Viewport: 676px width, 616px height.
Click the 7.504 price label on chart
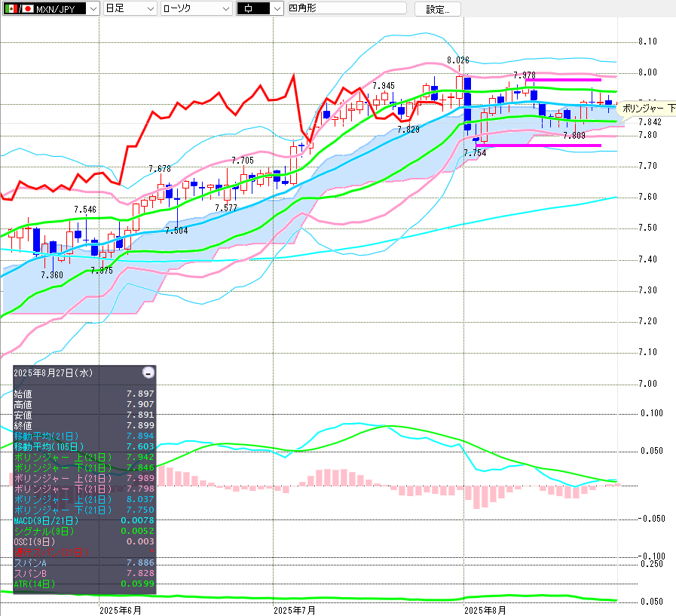tap(176, 231)
